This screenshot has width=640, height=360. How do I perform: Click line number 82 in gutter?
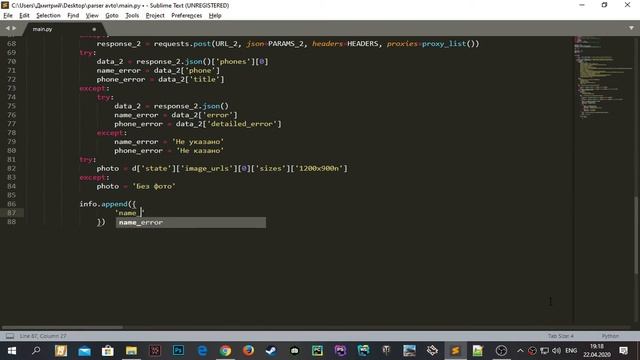click(11, 168)
